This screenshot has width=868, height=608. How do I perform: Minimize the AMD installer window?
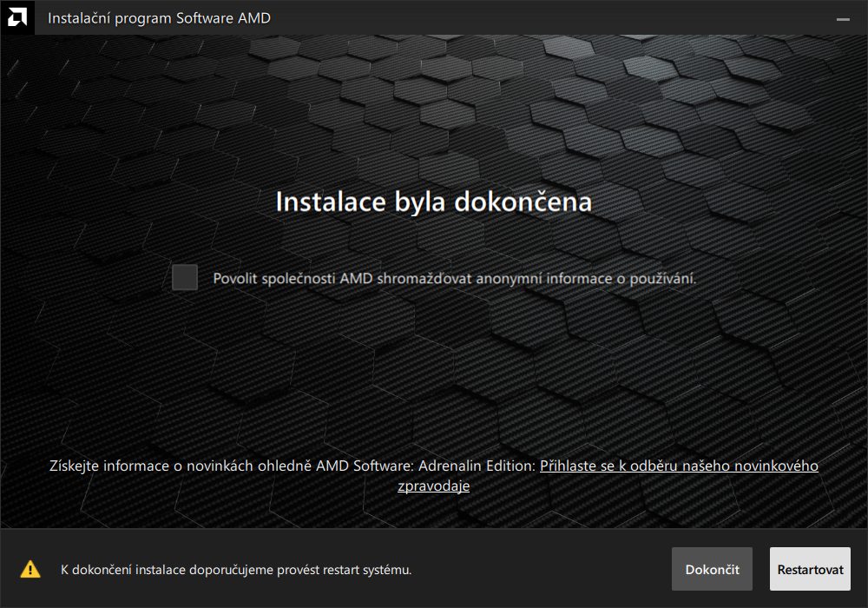pos(841,17)
